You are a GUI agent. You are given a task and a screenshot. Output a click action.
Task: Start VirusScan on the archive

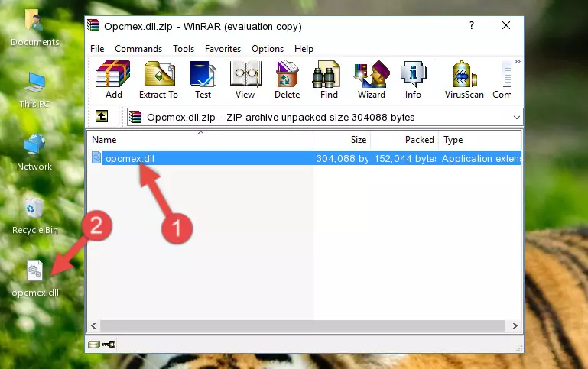tap(464, 79)
